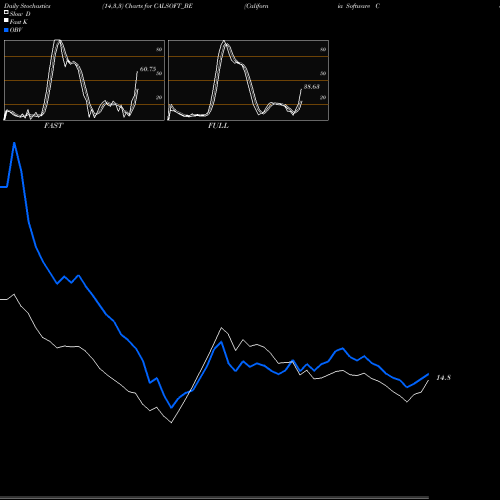
Task: Click the 60.75 value in FAST chart
Action: [148, 69]
